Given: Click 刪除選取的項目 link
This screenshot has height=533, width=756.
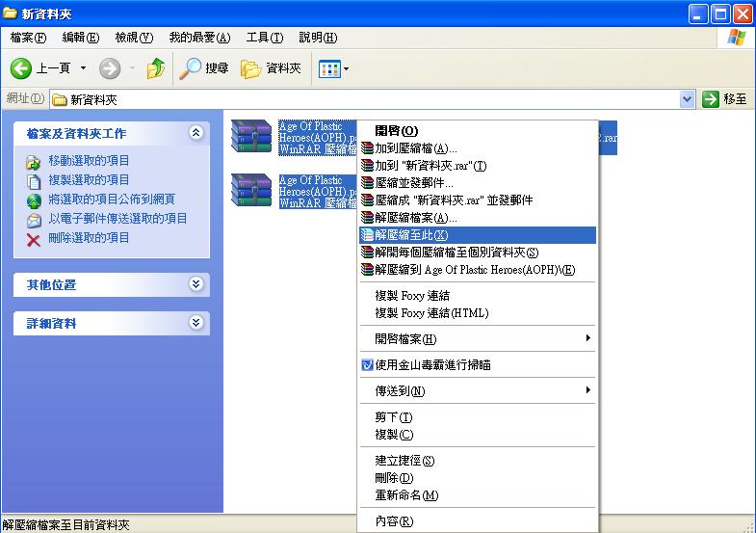Looking at the screenshot, I should 89,238.
